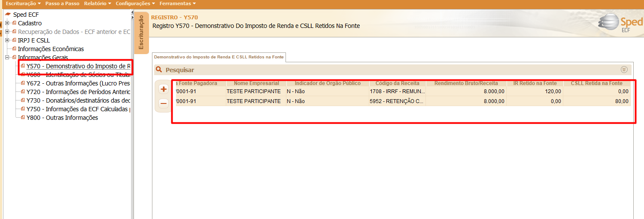
Task: Click the vertical Escrituração side tab
Action: 141,33
